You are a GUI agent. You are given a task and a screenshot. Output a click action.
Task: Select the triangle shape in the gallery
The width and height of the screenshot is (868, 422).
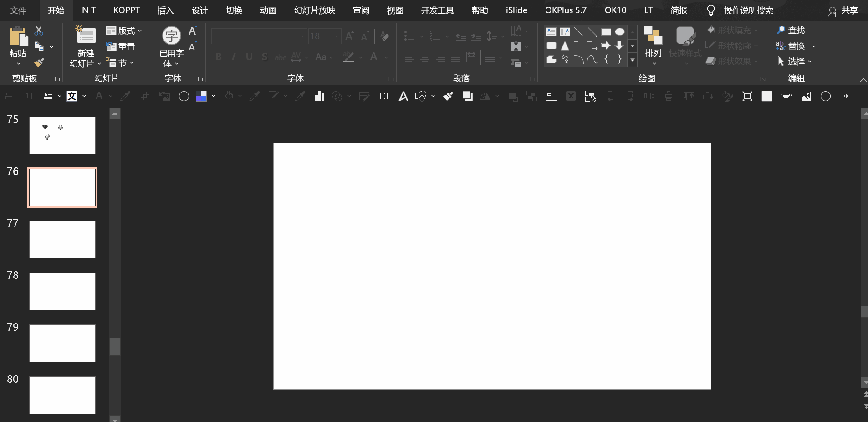click(565, 46)
